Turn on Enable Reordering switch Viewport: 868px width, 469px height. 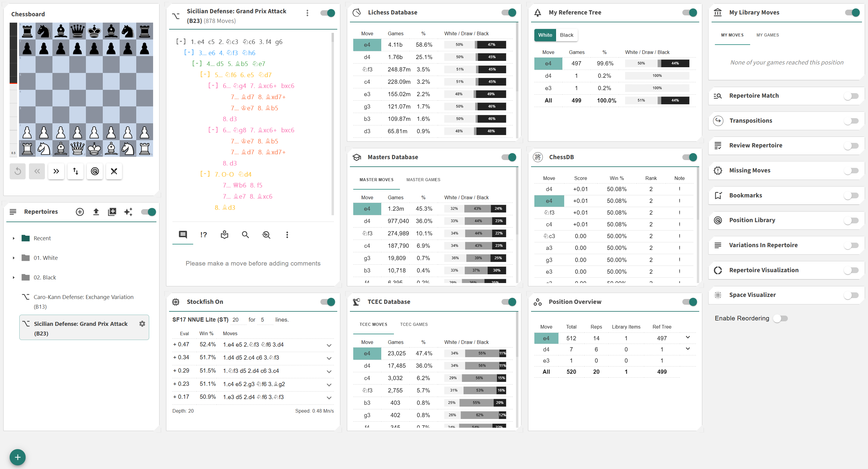(780, 318)
